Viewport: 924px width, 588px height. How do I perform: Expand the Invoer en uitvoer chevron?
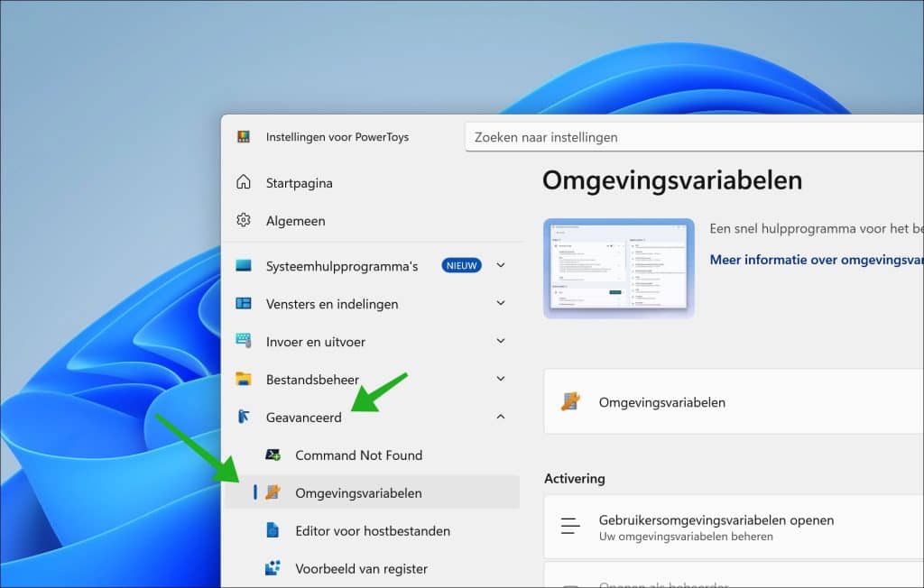coord(501,341)
